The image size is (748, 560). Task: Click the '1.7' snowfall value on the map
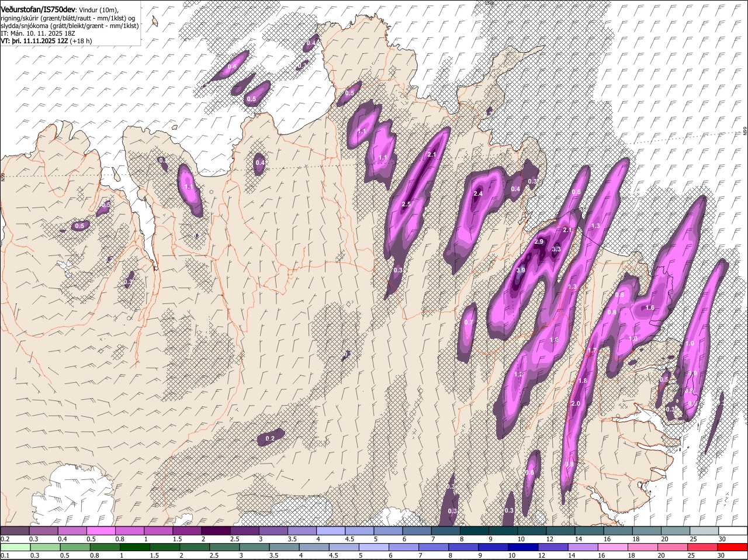[592, 351]
